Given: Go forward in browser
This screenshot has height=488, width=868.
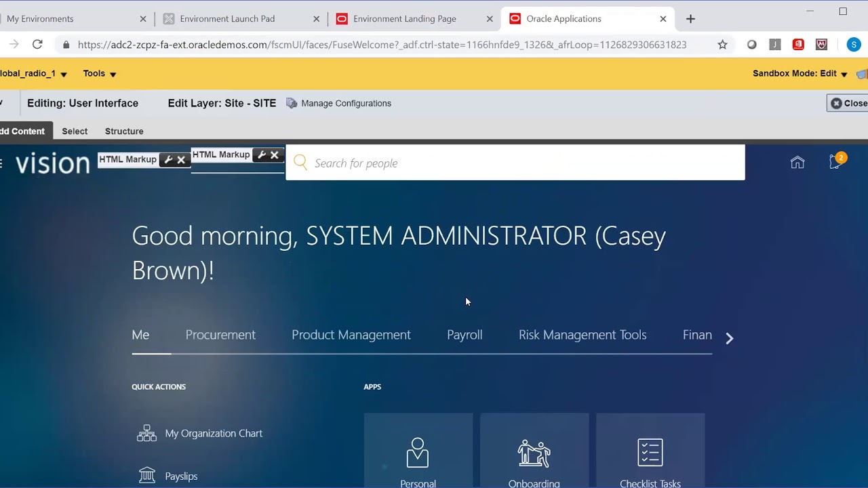Looking at the screenshot, I should [14, 45].
